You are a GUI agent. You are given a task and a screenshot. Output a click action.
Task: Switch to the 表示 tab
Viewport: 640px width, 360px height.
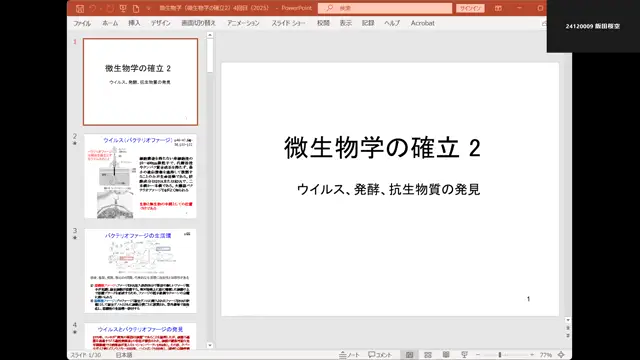[x=346, y=23]
